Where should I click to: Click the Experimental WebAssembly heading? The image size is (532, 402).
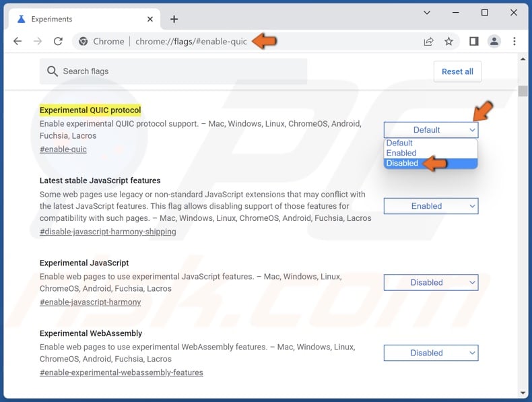[91, 333]
